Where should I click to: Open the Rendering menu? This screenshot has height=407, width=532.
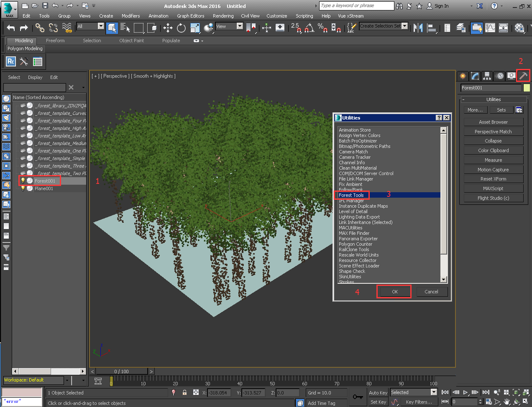click(223, 16)
